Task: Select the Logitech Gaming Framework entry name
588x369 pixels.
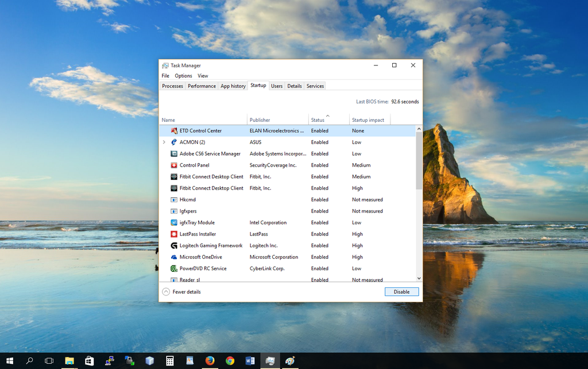Action: pyautogui.click(x=211, y=245)
